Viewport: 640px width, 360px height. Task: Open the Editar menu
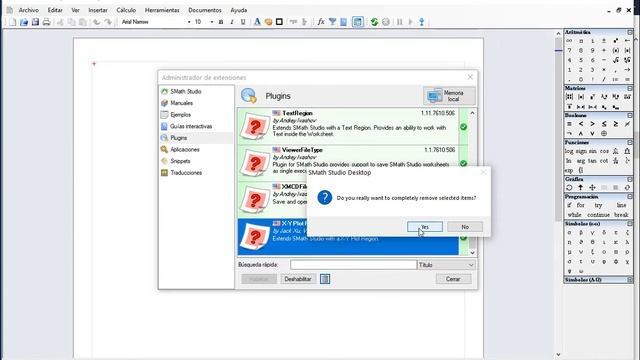tap(55, 10)
